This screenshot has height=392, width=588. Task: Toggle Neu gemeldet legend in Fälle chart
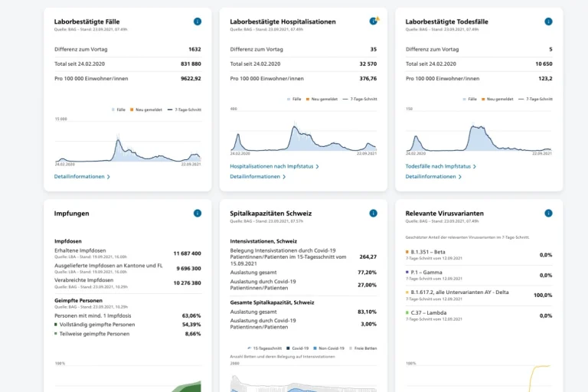[146, 109]
